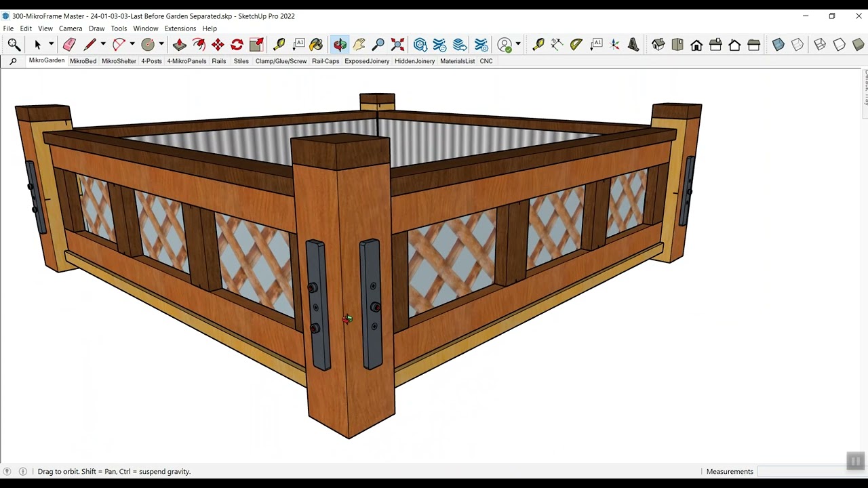Switch to the MikroBed scene tab
The height and width of the screenshot is (488, 868).
(83, 61)
